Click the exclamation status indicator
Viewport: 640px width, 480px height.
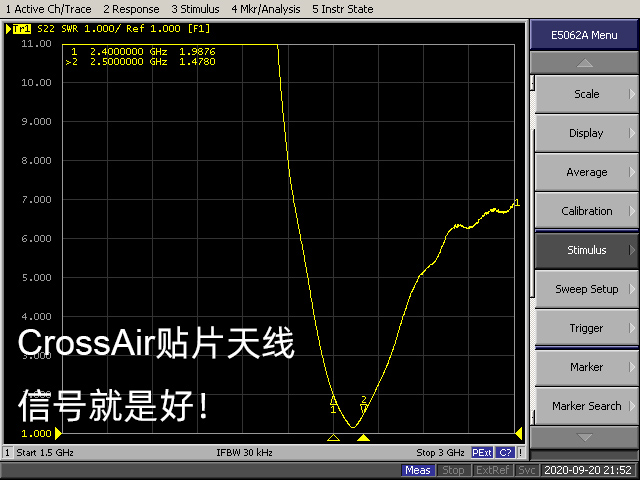[x=521, y=453]
